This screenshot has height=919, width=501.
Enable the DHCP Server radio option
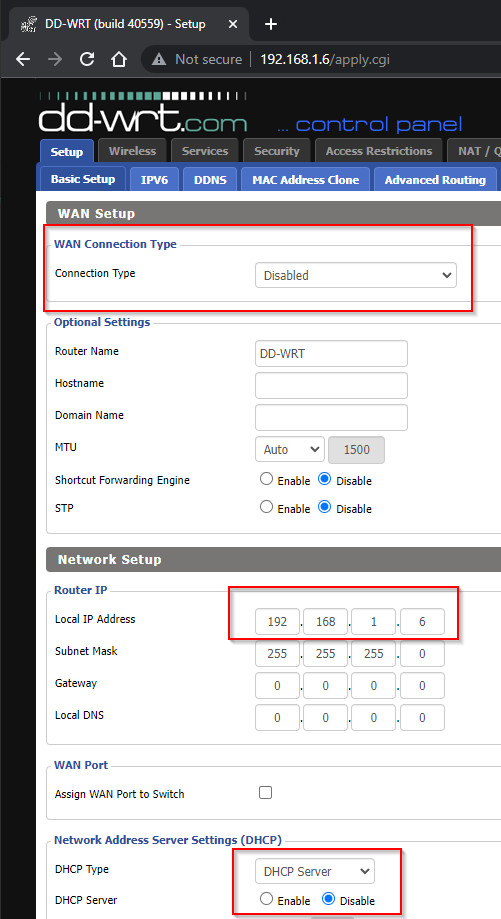267,898
